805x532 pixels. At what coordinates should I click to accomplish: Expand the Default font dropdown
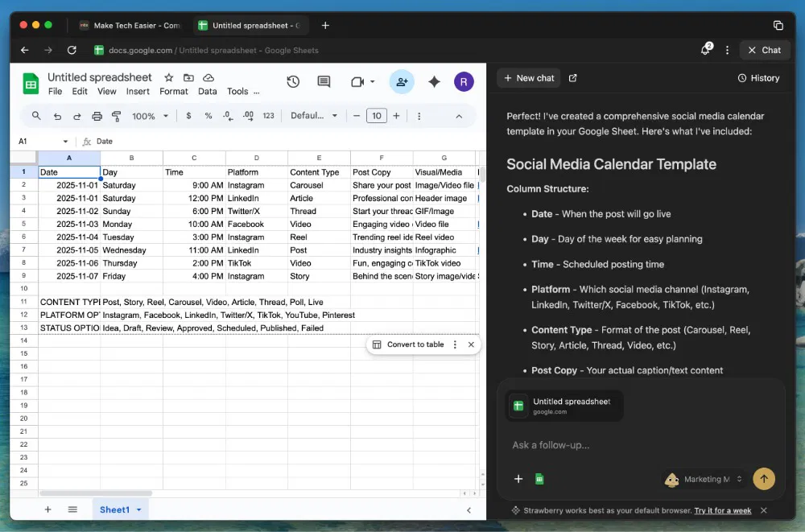point(314,116)
